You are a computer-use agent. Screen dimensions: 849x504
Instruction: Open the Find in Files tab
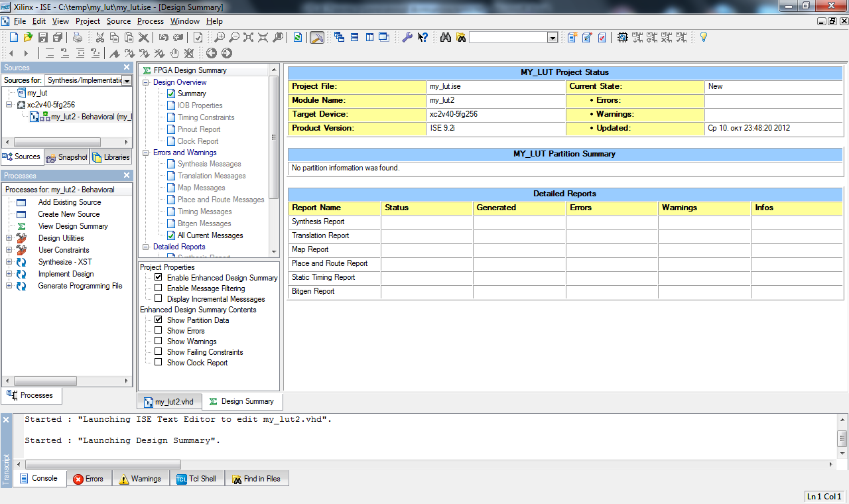[x=256, y=479]
